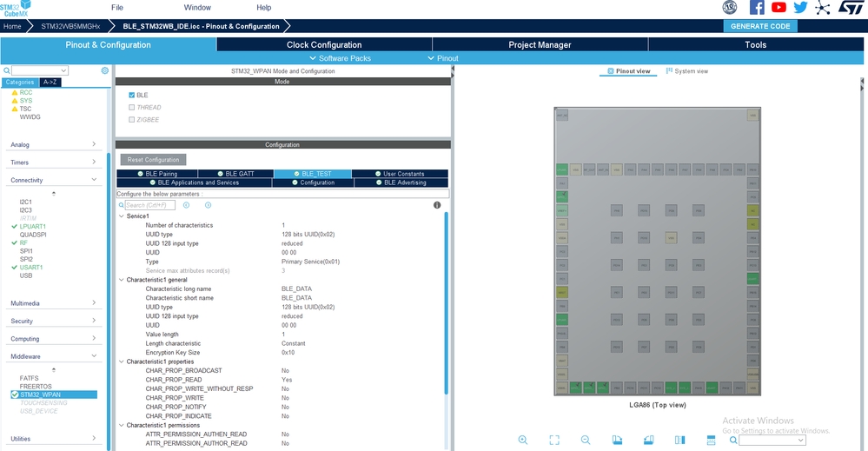Viewport: 868px width, 451px height.
Task: Click the pin search magnifier icon
Action: click(733, 440)
